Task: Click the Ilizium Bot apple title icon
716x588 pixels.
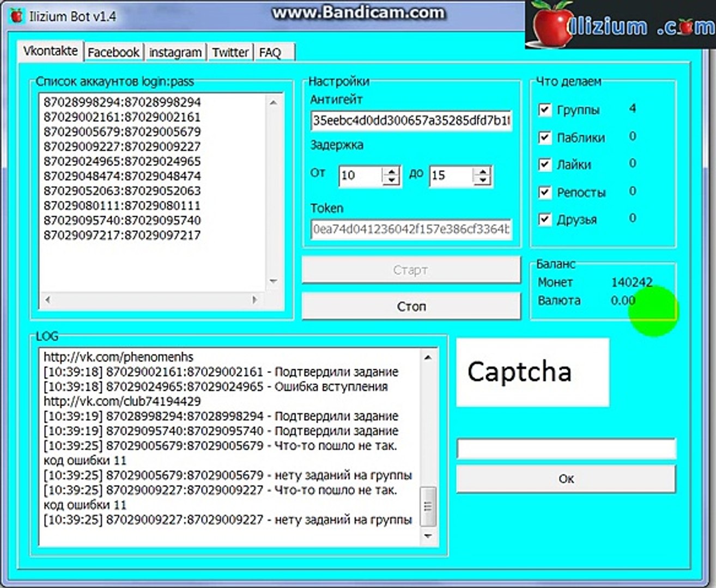Action: tap(16, 16)
